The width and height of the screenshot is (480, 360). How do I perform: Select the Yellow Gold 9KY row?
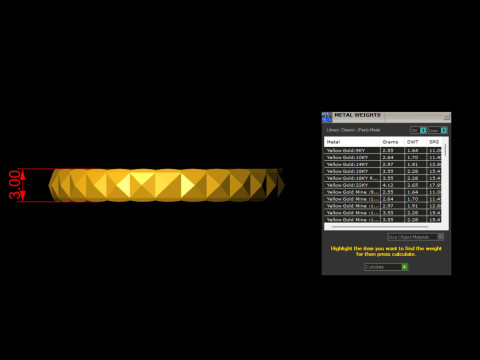click(383, 150)
